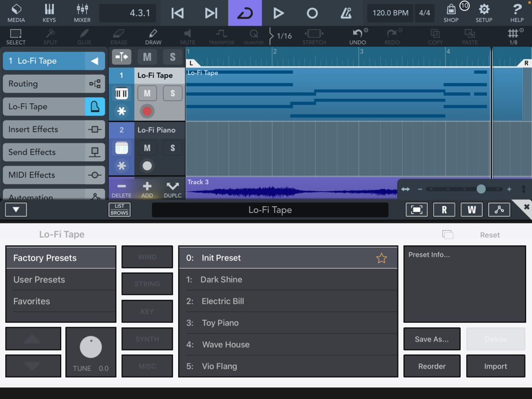The width and height of the screenshot is (532, 399).
Task: Open the 1/8 grid snap setting
Action: pos(514,37)
